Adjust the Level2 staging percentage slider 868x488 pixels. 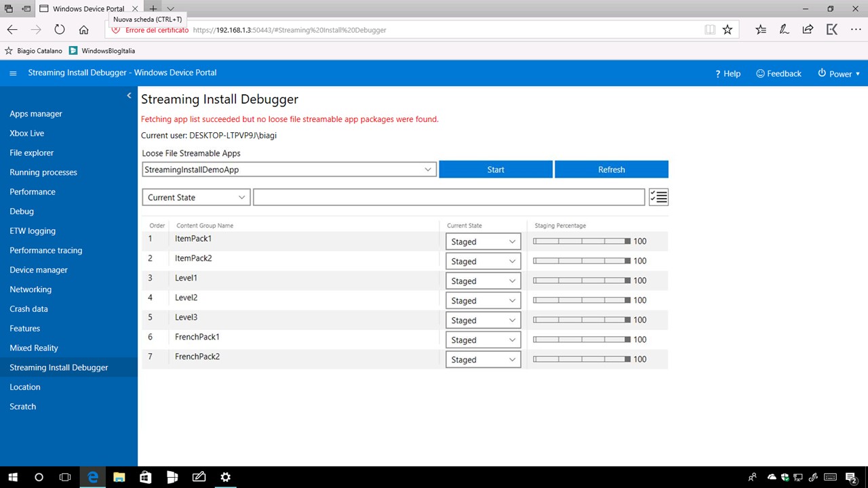[x=582, y=300]
